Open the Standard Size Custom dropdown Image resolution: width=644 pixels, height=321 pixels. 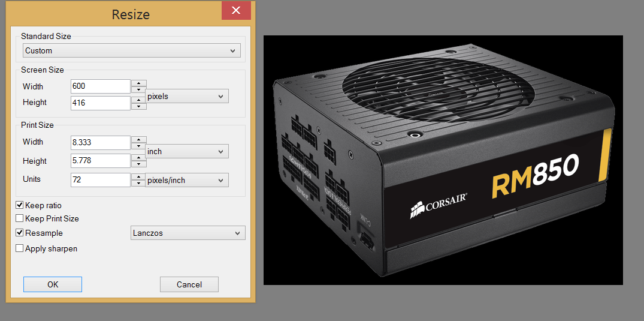point(131,50)
